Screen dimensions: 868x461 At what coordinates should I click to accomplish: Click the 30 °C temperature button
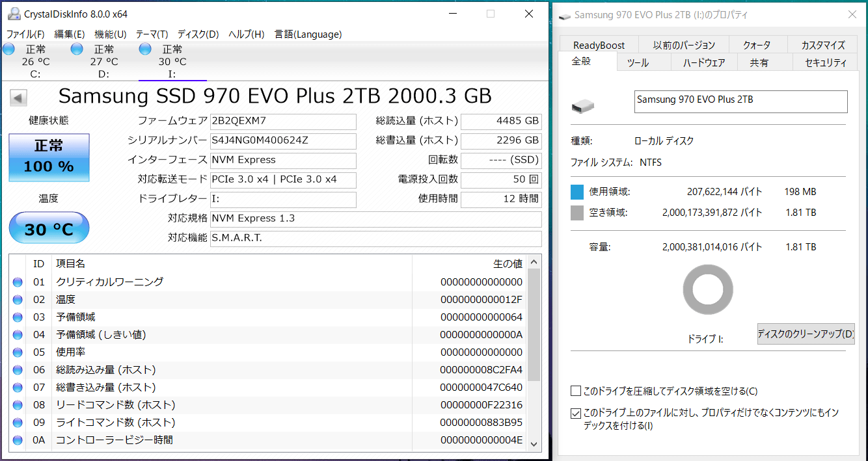point(49,228)
